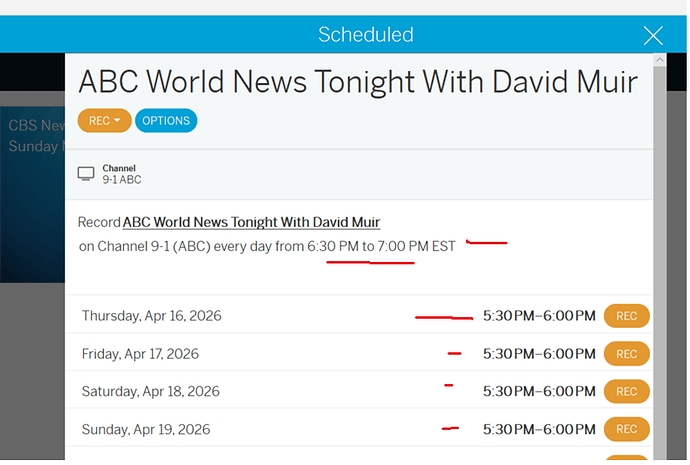The image size is (690, 465).
Task: Click the CBS News card behind dialog
Action: 33,194
